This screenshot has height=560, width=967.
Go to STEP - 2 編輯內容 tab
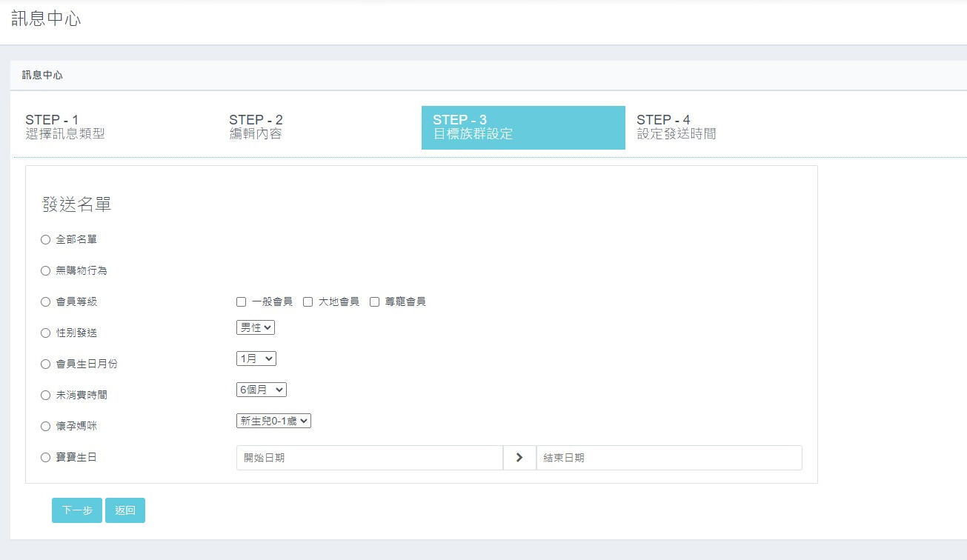(256, 127)
